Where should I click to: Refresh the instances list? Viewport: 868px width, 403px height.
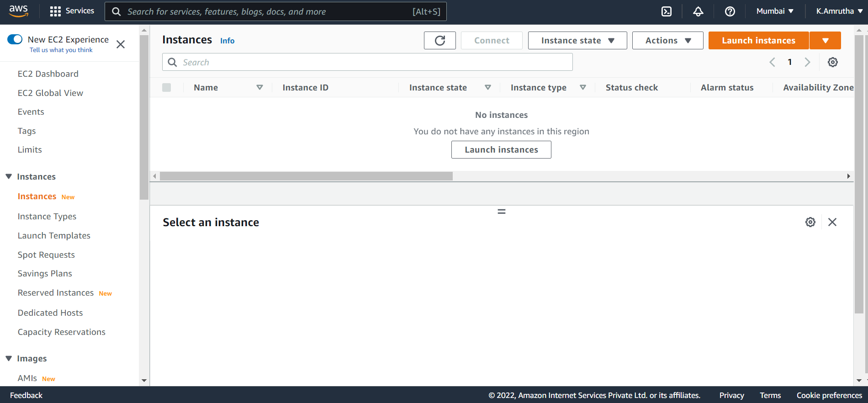(x=440, y=41)
